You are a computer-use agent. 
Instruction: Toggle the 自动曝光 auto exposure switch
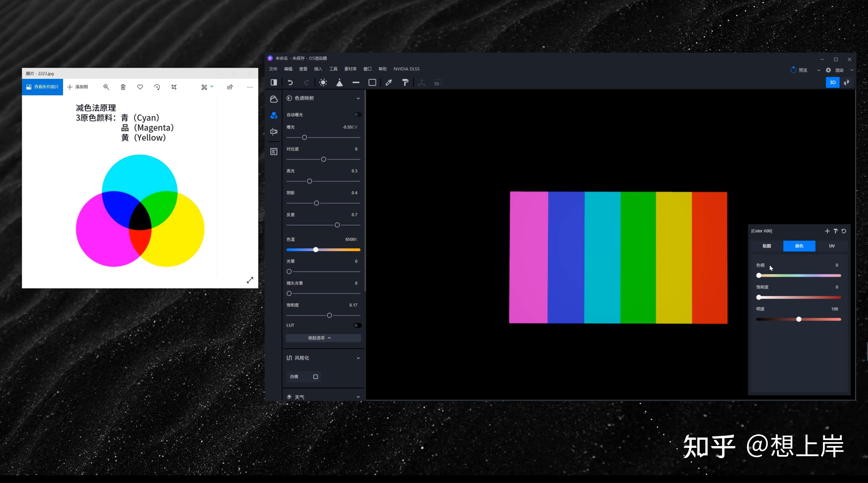(358, 115)
